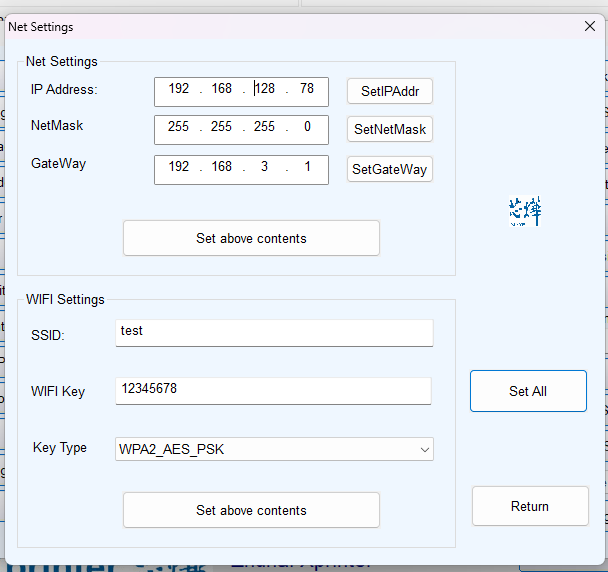Select the GateWay third octet 3
Viewport: 608px width, 572px height.
click(x=264, y=167)
